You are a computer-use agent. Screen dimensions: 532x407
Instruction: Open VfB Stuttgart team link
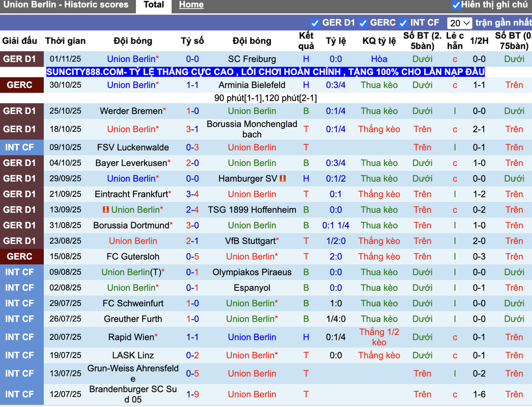click(250, 241)
